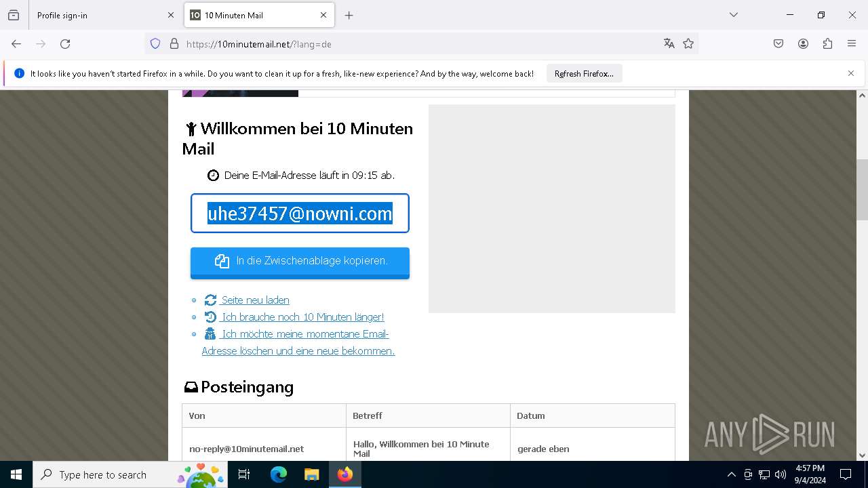Click the browser Back arrow
This screenshot has height=488, width=868.
16,44
